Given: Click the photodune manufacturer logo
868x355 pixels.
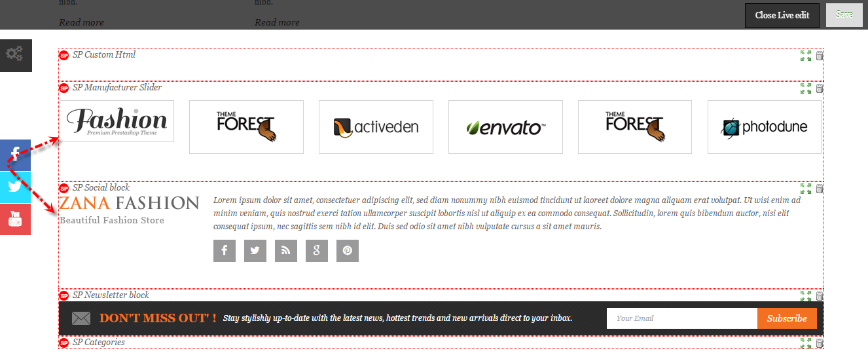Looking at the screenshot, I should pos(764,127).
